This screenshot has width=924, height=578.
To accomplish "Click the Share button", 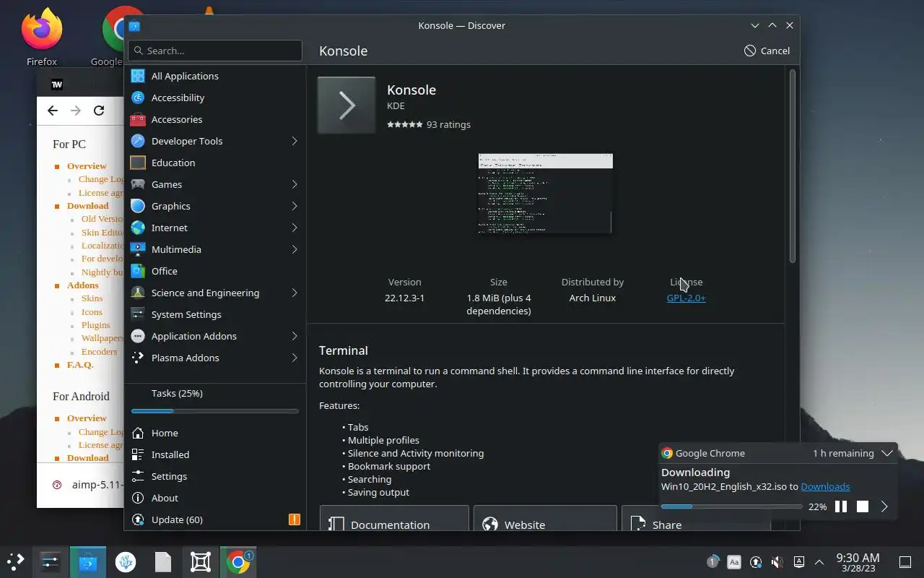I will [696, 518].
